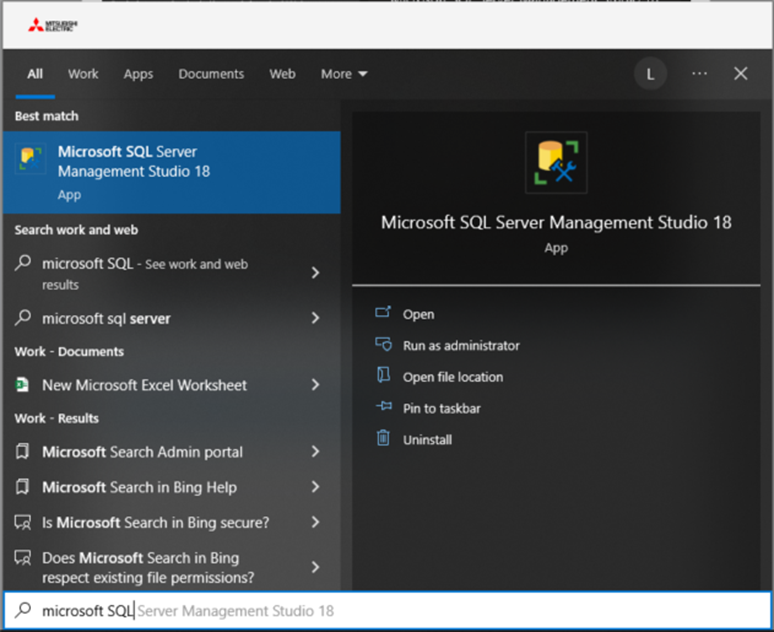Open the All search tab
The image size is (774, 632).
(x=35, y=74)
